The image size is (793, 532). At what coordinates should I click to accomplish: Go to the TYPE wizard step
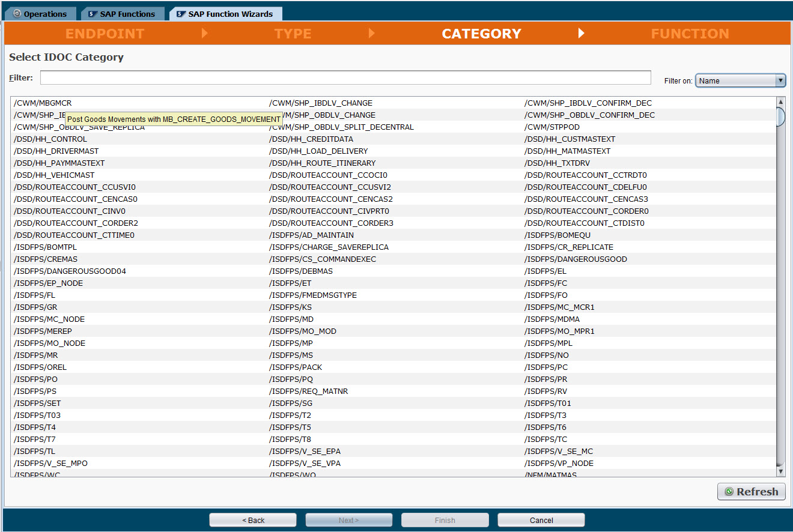[293, 34]
